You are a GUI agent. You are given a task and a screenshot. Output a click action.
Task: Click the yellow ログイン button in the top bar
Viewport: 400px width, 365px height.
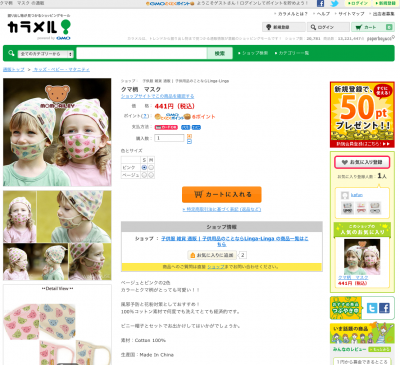click(x=358, y=3)
